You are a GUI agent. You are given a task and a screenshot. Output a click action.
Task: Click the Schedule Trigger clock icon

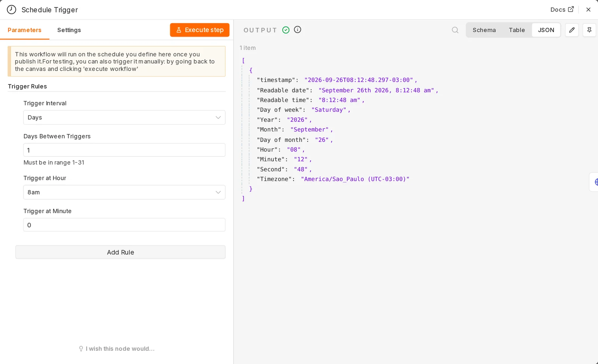[x=12, y=10]
